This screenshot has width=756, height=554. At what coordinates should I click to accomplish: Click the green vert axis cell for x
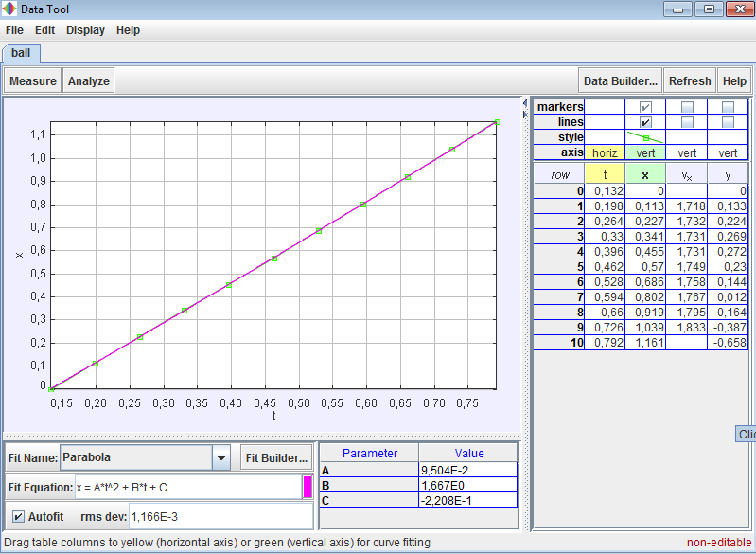point(645,153)
